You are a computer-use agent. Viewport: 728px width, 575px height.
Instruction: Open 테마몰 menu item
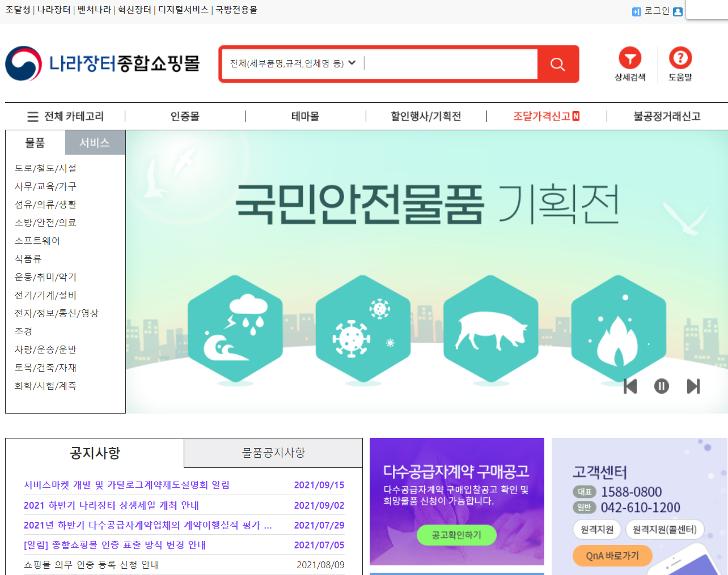(x=306, y=116)
